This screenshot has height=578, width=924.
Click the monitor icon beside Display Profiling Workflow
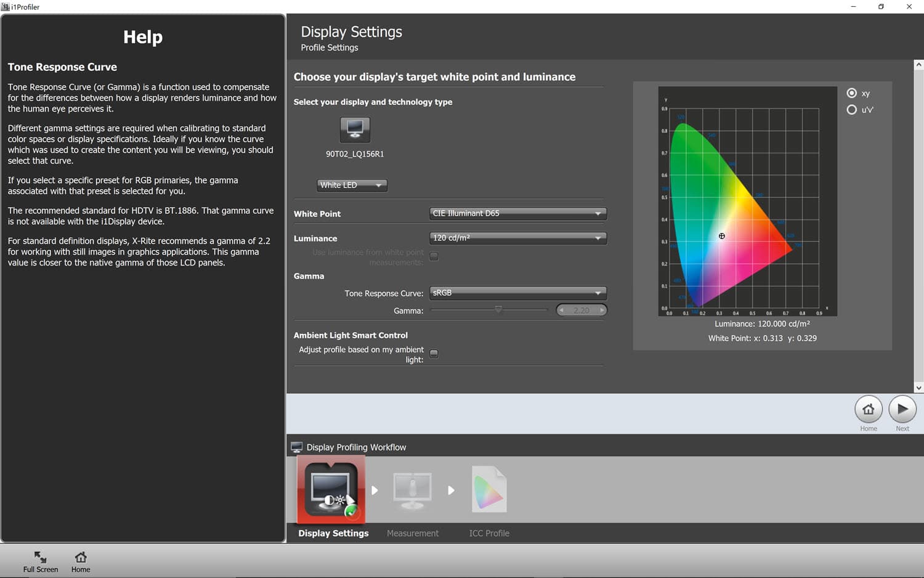tap(297, 447)
